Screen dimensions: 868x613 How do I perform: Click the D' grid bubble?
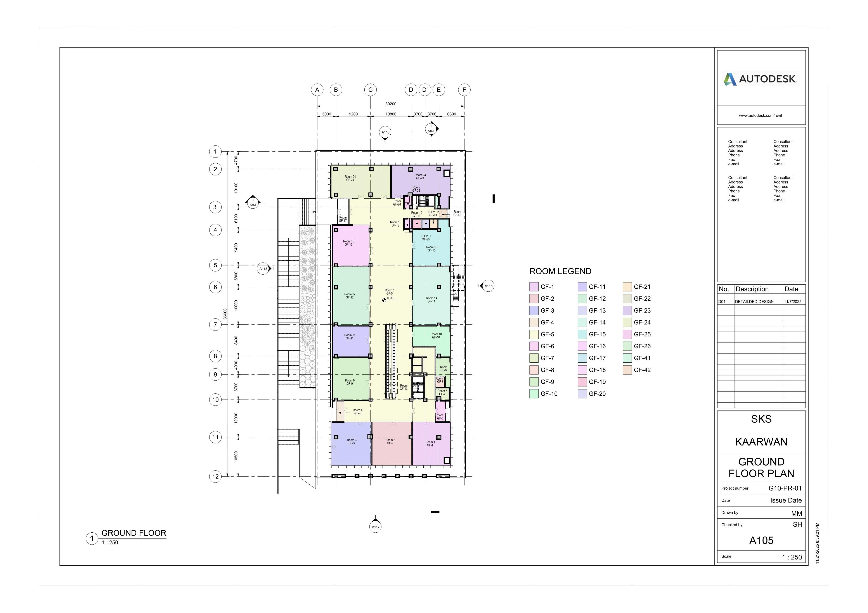[425, 90]
